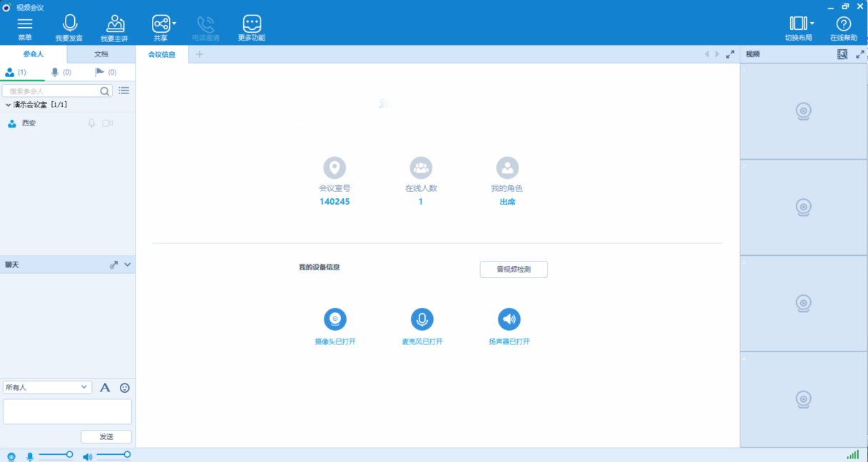Toggle the speaker 扬声器已打开 button
Viewport: 868px width, 462px height.
tap(509, 319)
